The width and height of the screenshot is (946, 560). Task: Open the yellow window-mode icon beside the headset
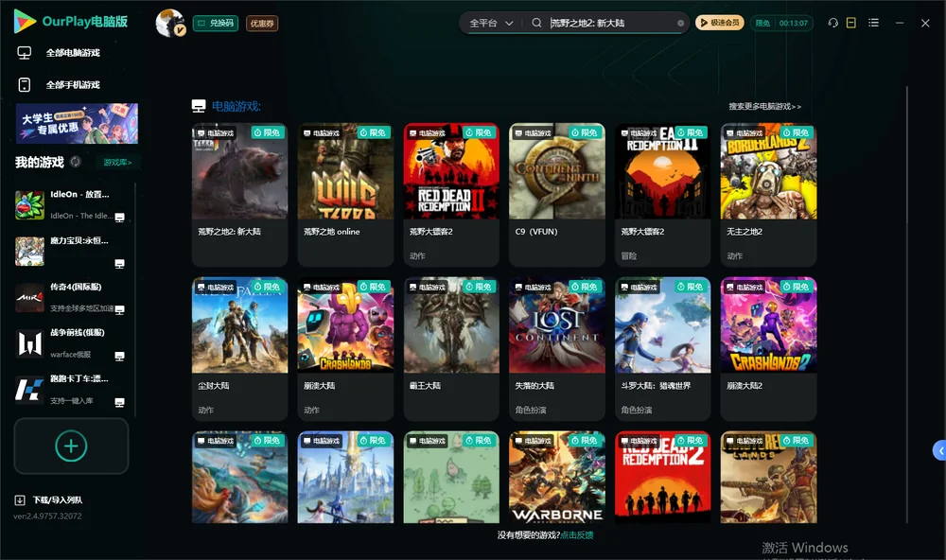click(851, 23)
